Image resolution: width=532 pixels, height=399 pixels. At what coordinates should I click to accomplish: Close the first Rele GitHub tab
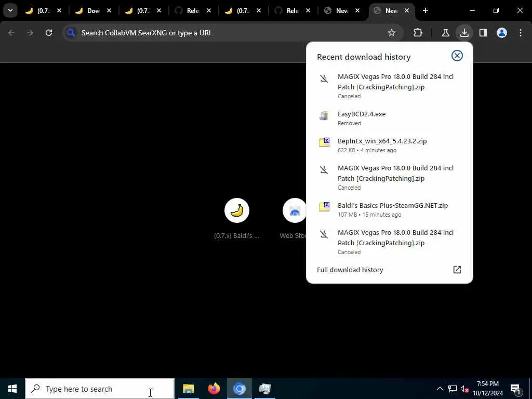point(209,10)
